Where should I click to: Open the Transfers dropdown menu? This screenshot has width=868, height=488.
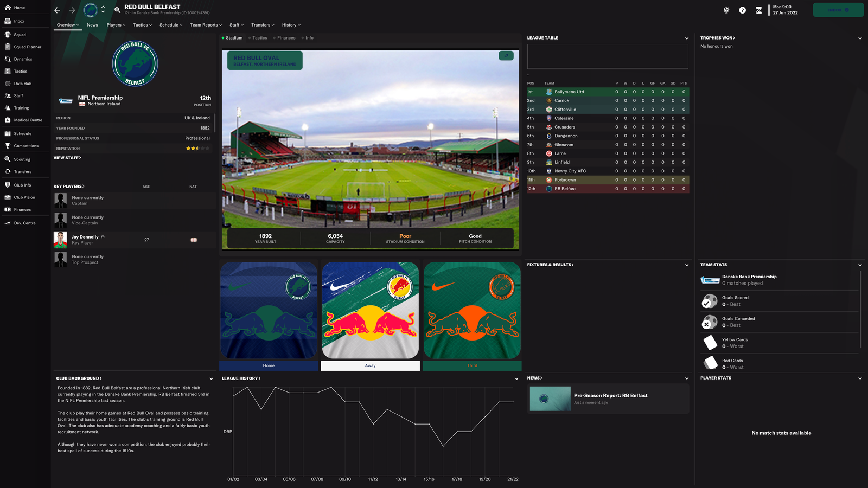(x=263, y=25)
